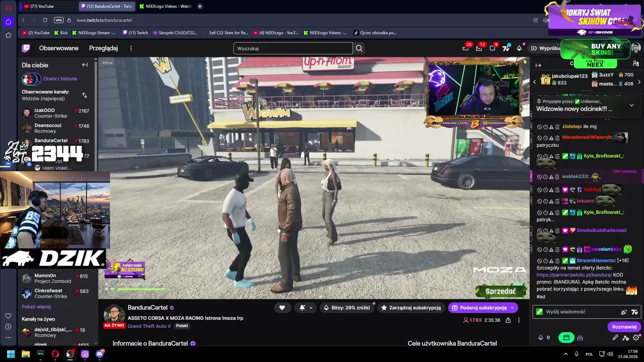Open the Kick bookmark
This screenshot has width=644, height=362.
point(60,33)
